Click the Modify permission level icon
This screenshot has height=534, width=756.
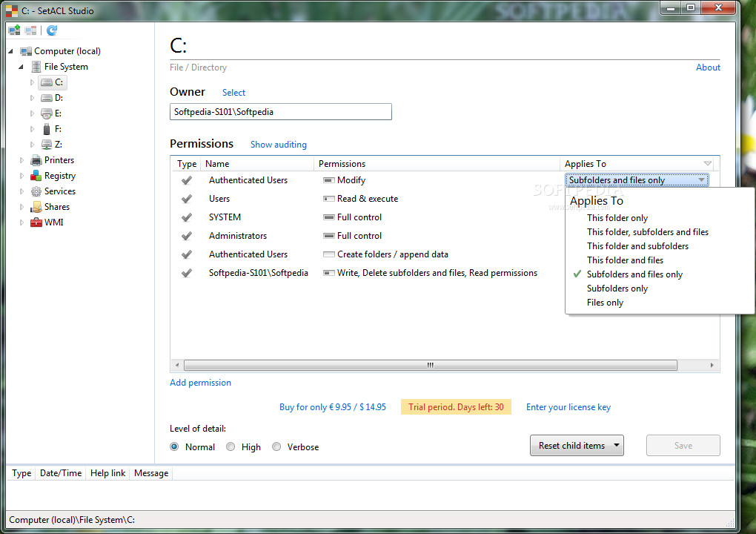329,180
